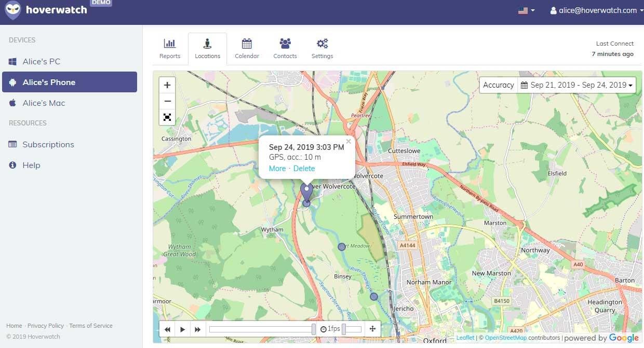Adjust the fps speed slider
644x348 pixels.
coord(344,329)
